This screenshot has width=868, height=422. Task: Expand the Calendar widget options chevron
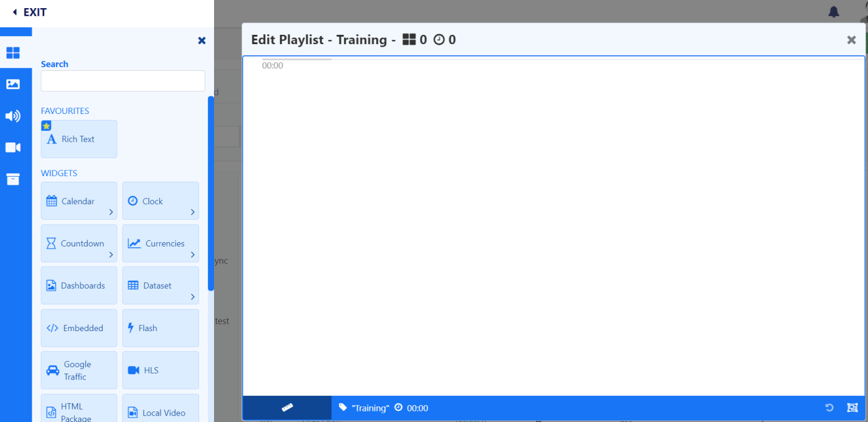pyautogui.click(x=111, y=212)
